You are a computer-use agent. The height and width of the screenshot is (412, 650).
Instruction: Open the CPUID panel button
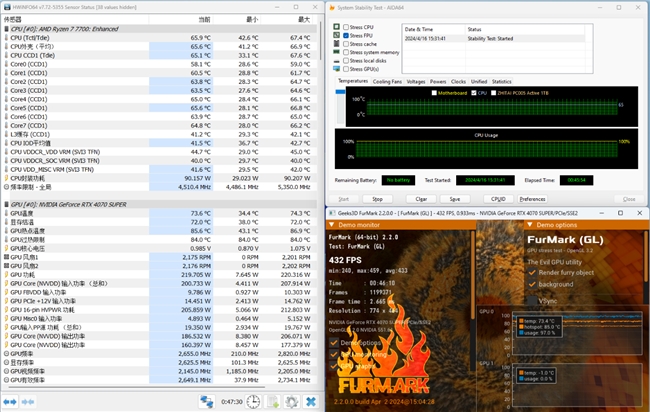pos(498,199)
